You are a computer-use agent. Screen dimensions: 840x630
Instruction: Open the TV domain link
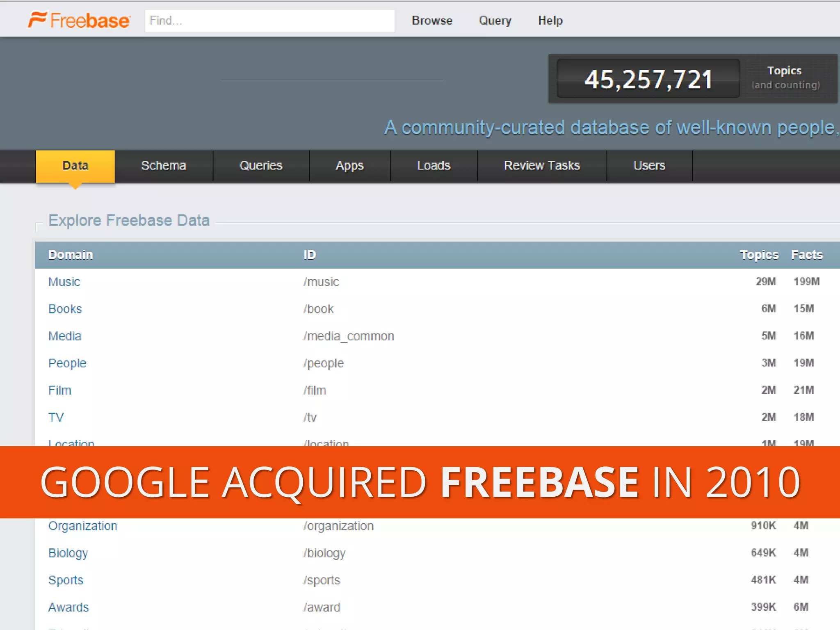(56, 417)
